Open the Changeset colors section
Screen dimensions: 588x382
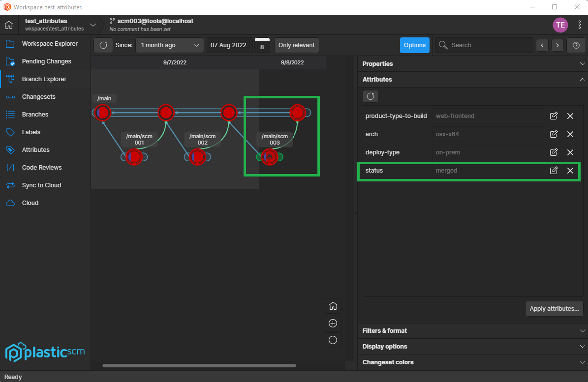click(471, 362)
